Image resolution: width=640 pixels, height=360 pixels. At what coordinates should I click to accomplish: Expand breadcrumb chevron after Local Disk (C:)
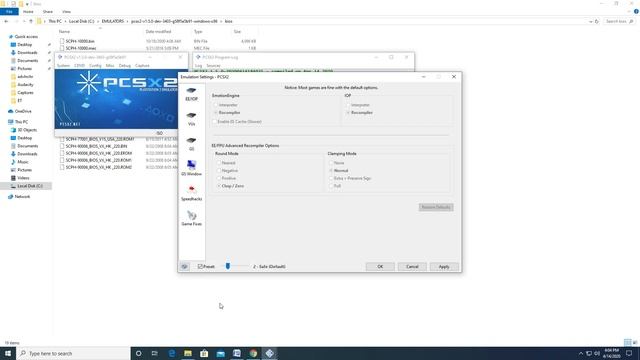pos(98,21)
